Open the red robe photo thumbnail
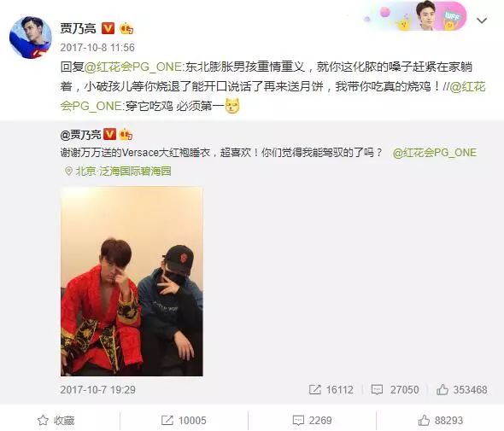The image size is (504, 431). (132, 282)
